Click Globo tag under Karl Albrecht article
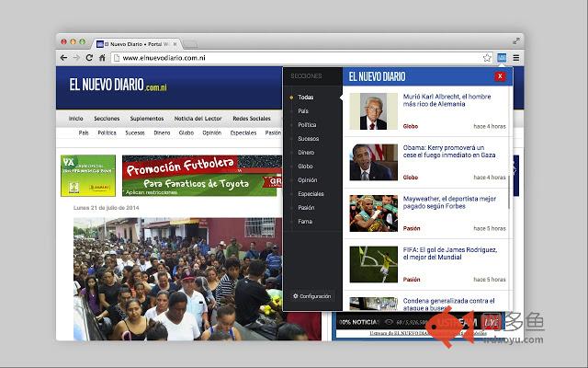Image resolution: width=588 pixels, height=368 pixels. 411,126
